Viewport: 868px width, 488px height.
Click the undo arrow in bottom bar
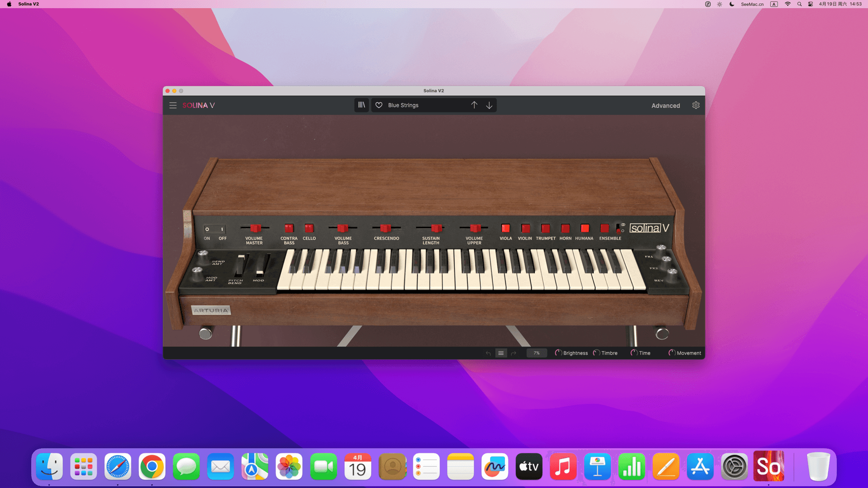point(488,353)
